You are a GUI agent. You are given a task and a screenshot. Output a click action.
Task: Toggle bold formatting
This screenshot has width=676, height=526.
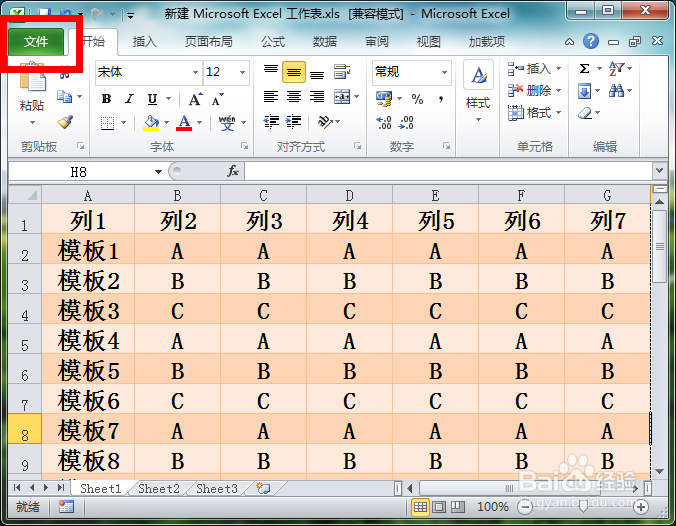point(106,99)
